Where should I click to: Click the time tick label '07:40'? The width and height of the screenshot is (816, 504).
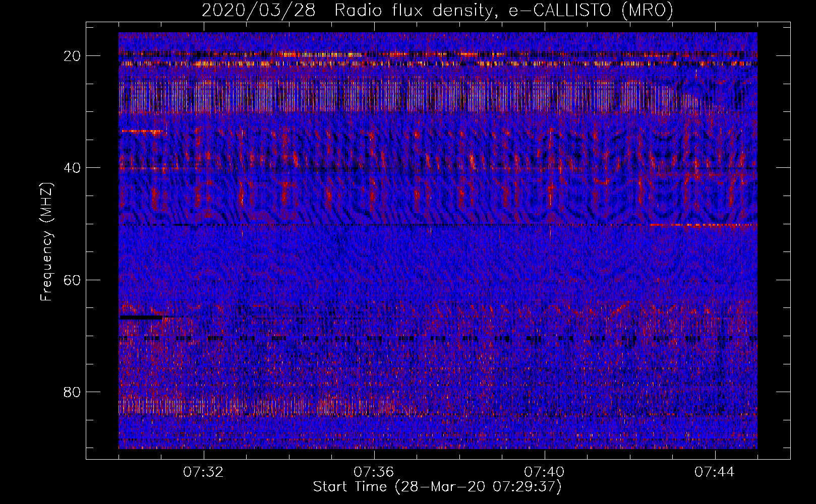coord(544,472)
